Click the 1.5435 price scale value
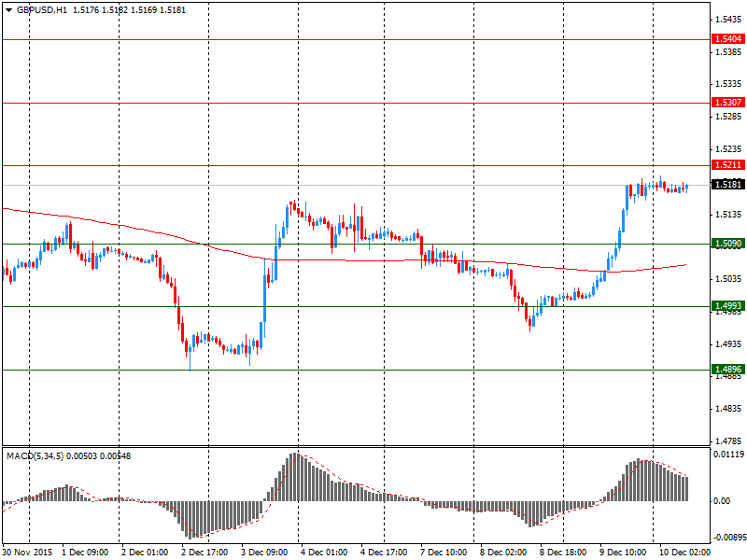The height and width of the screenshot is (560, 747). (728, 20)
